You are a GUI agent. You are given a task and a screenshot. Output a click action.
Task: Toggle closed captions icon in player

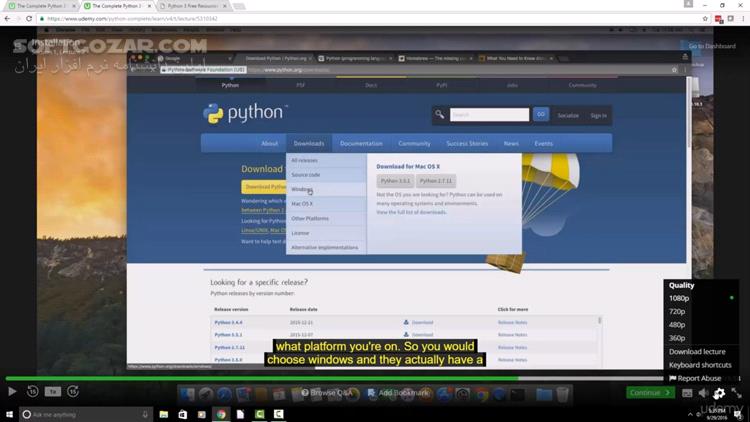click(687, 393)
